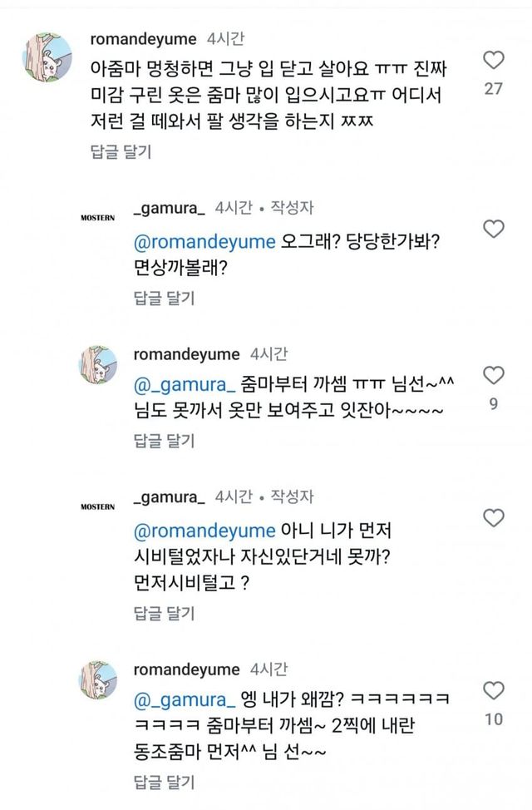Viewport: 532px width, 810px height.
Task: Tap @romandeyume mention before '오그래?'
Action: 204,242
